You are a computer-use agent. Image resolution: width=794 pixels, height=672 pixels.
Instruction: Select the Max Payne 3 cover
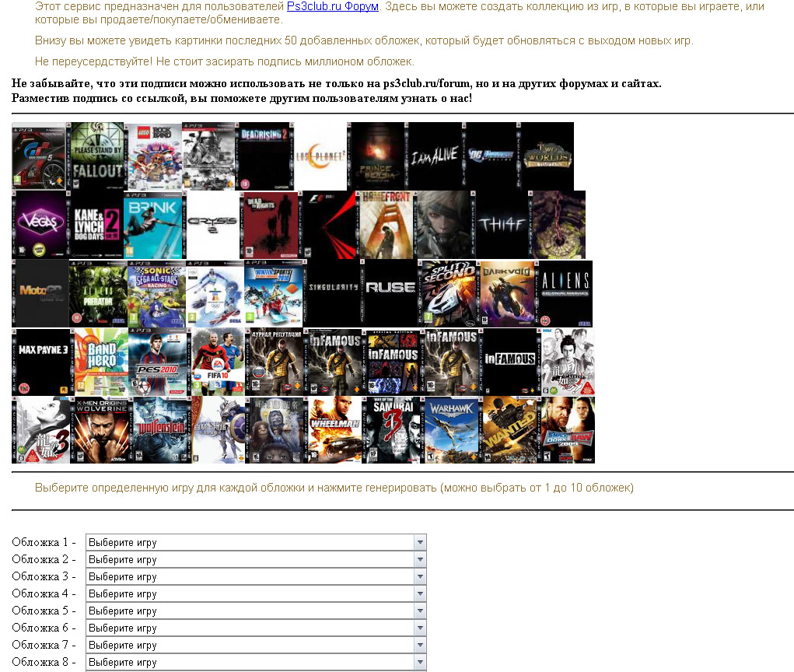(42, 362)
